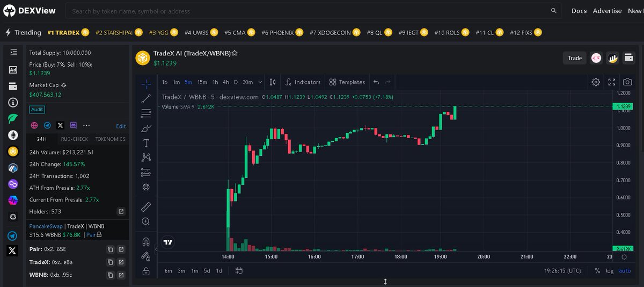644x287 pixels.
Task: Open the token's X (Twitter) link icon
Action: [60, 125]
